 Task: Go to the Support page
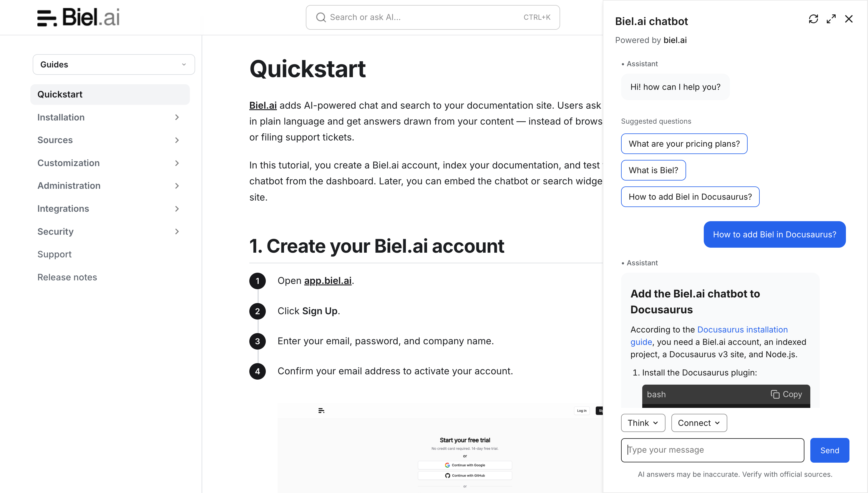(x=54, y=254)
